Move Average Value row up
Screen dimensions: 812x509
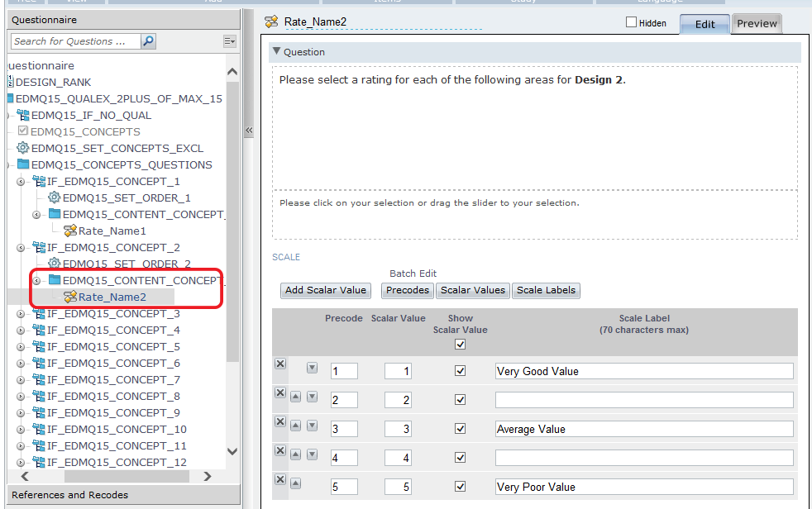(295, 426)
